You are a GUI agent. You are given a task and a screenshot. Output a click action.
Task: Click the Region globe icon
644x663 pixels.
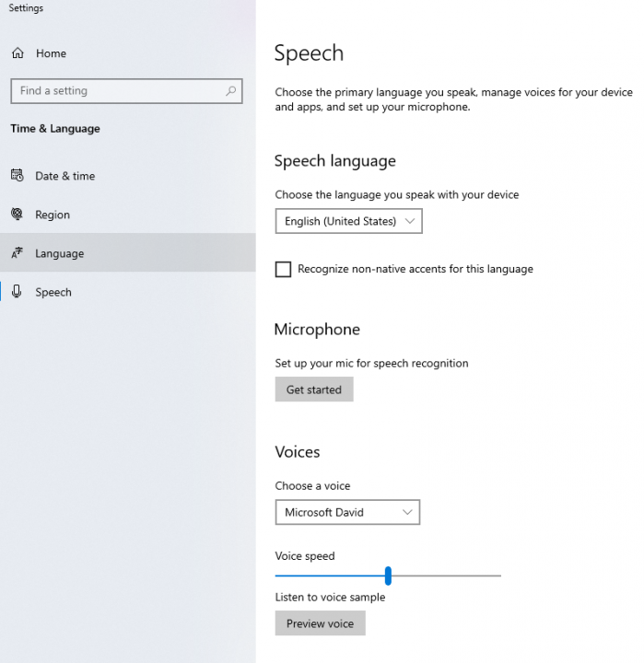(x=17, y=215)
